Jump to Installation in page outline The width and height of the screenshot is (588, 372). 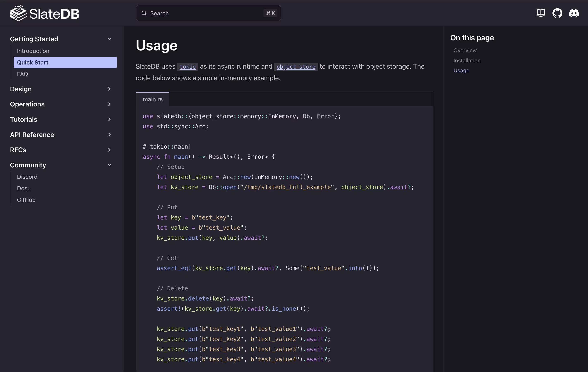coord(467,61)
